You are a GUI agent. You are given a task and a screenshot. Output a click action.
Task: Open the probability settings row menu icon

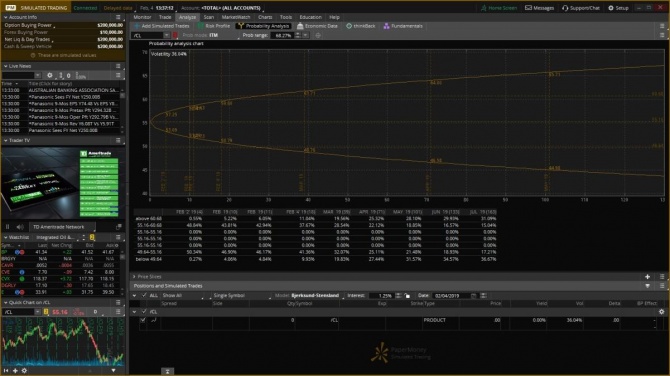click(x=662, y=35)
